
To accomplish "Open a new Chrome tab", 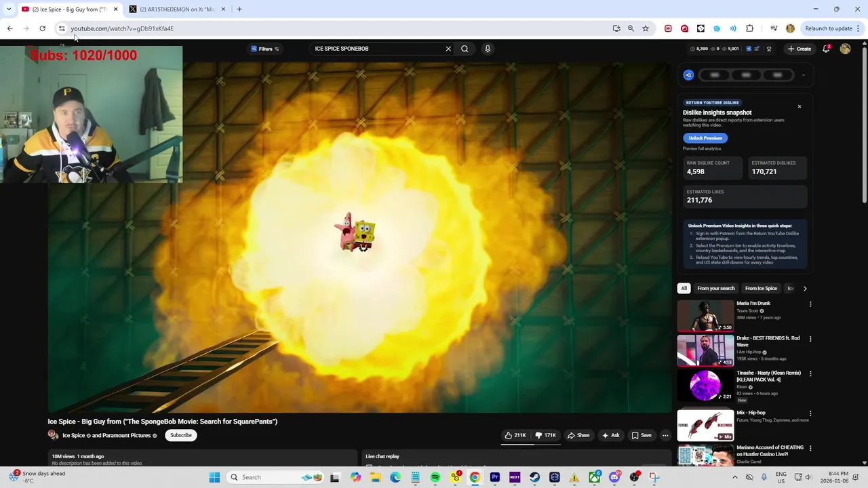I will (239, 9).
